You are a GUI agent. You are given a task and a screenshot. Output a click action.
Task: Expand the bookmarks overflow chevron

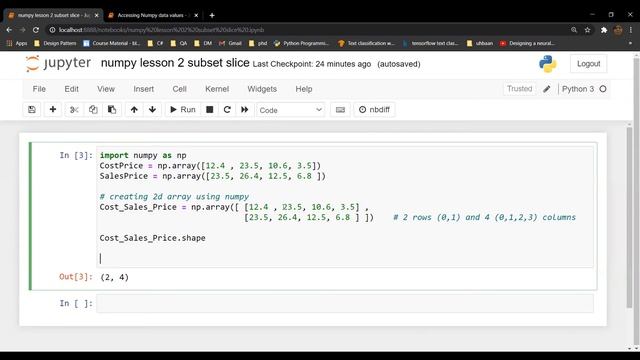click(x=630, y=43)
